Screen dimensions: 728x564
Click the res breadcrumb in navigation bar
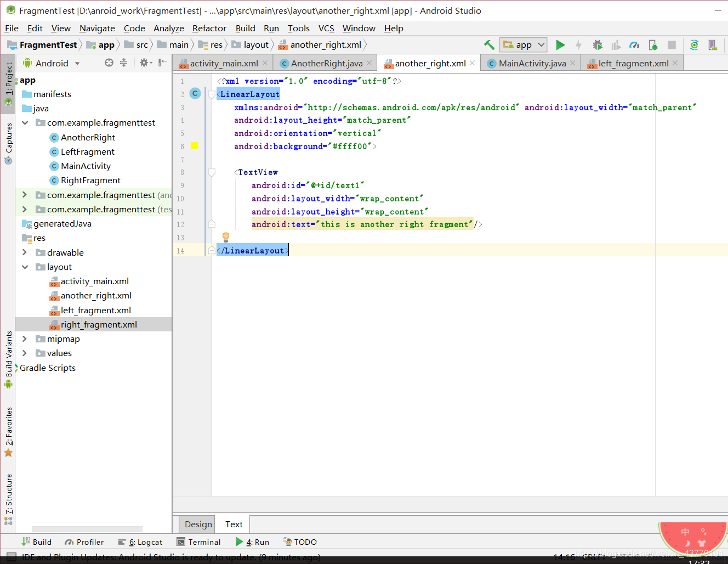tap(211, 45)
